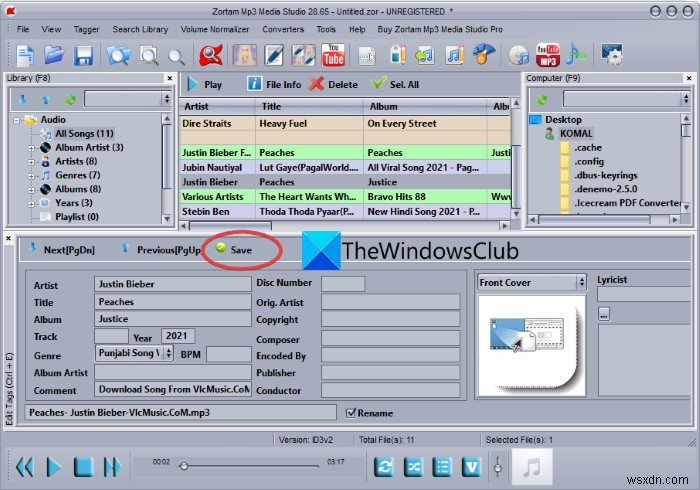Expand the Years (3) tree node

click(x=31, y=204)
